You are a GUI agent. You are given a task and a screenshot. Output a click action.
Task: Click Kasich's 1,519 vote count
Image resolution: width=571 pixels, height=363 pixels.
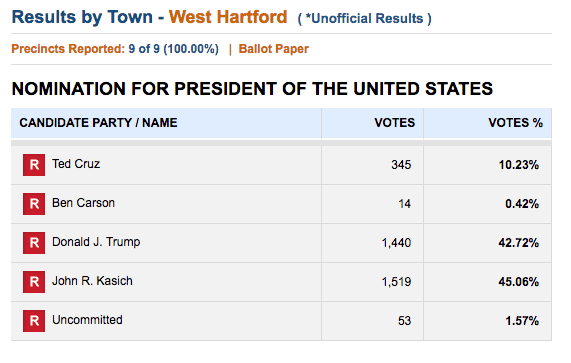(x=396, y=282)
